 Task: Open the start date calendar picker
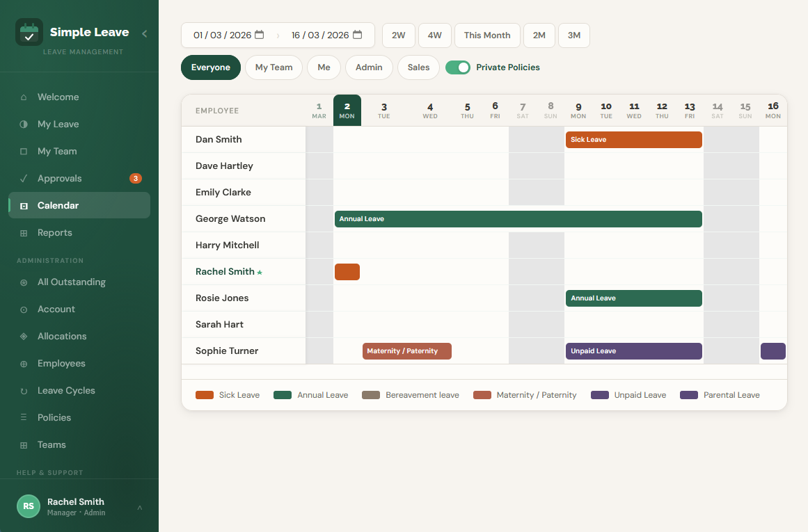pos(259,35)
